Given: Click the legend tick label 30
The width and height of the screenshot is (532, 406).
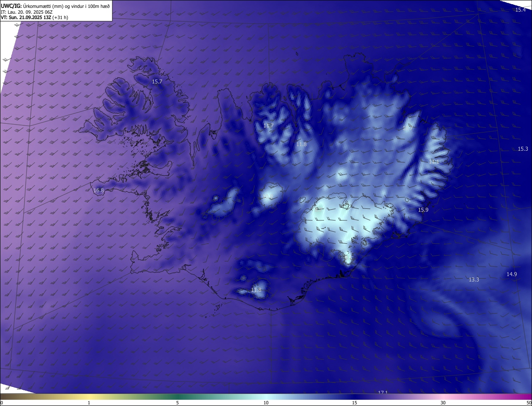Looking at the screenshot, I should click(443, 403).
